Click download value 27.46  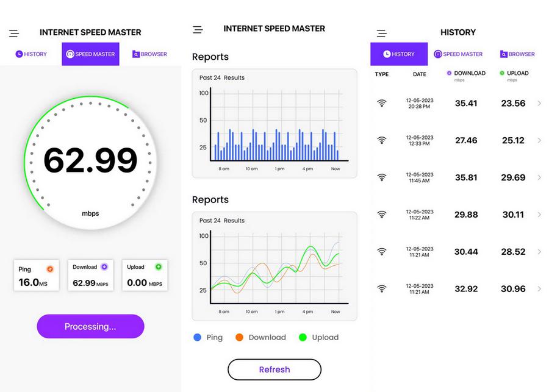click(466, 140)
